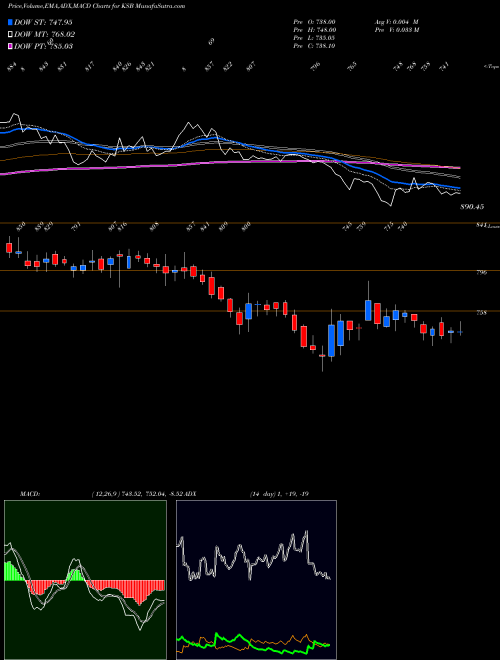
Task: Click the 'Pre L: 735.05' value
Action: [314, 38]
